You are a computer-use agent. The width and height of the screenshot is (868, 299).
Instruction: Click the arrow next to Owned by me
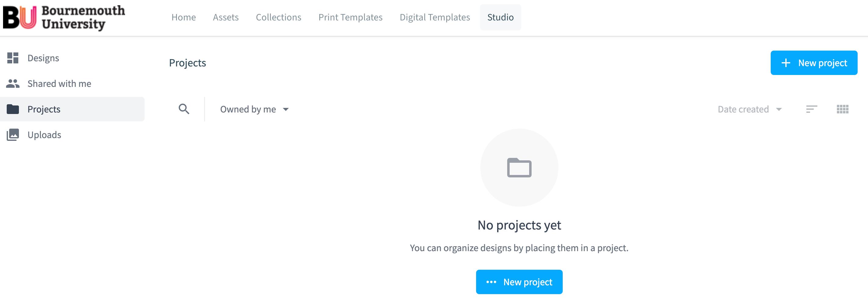(x=286, y=109)
